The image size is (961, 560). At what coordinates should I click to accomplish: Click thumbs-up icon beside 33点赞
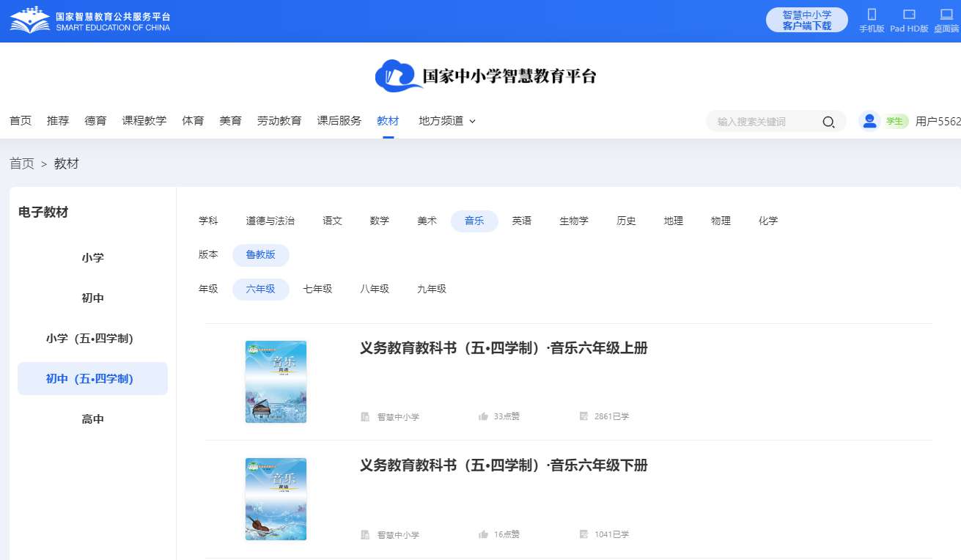pos(483,416)
